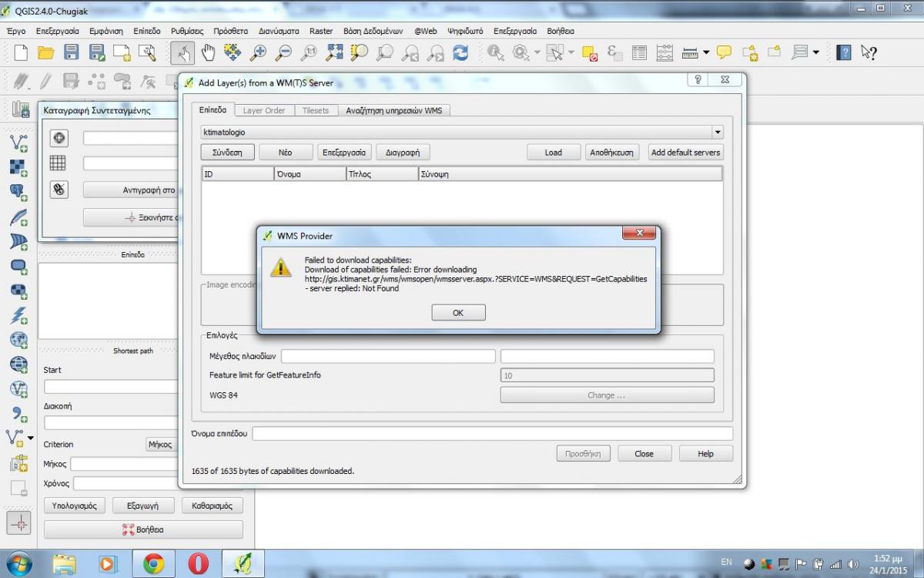Select the Zoom In magnifier tool
The height and width of the screenshot is (578, 924).
[x=258, y=52]
